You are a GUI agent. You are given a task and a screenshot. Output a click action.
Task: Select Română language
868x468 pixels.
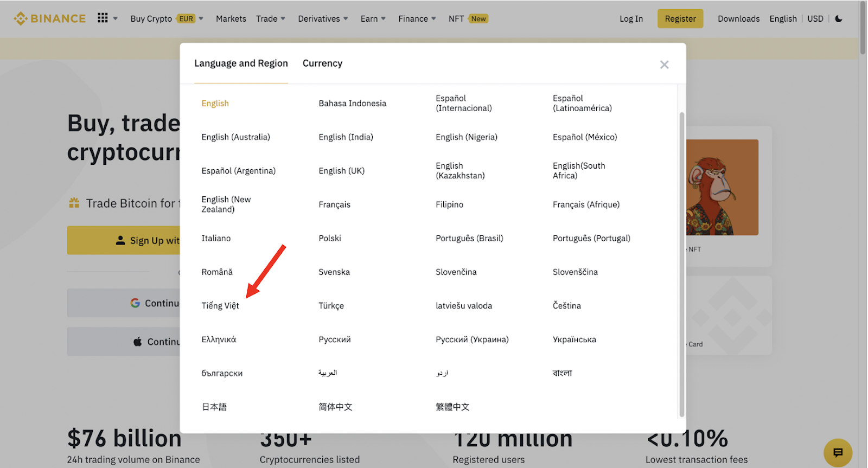[x=217, y=272]
